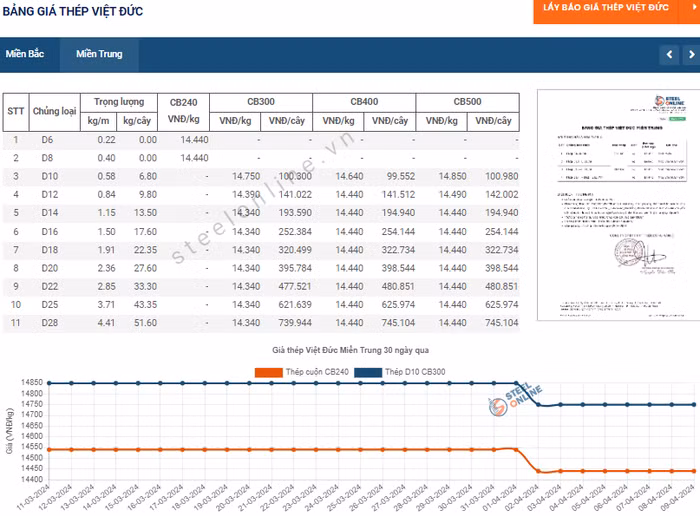Select the D8 row label
The width and height of the screenshot is (700, 516).
(x=47, y=158)
